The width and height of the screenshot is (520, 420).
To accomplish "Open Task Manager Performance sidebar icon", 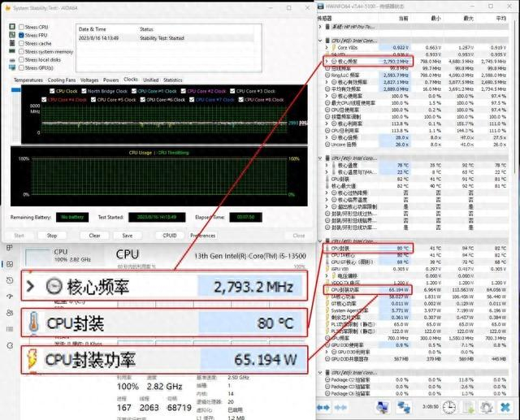I will click(10, 264).
